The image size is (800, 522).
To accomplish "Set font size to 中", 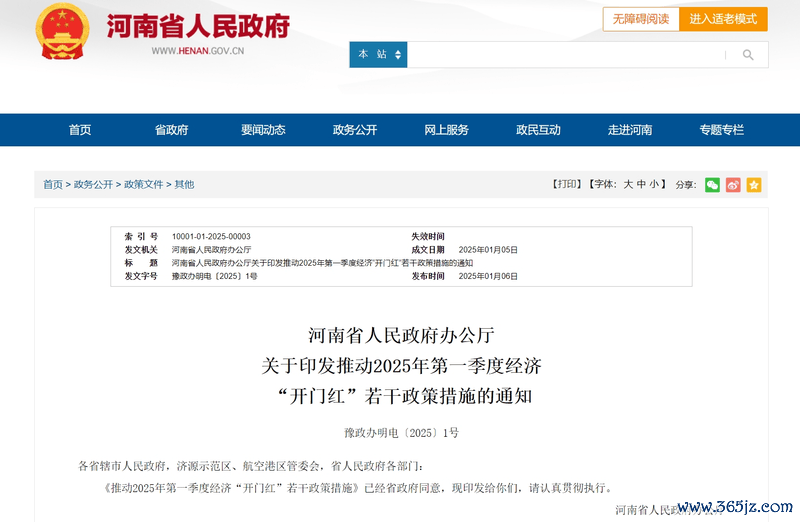I will 641,184.
